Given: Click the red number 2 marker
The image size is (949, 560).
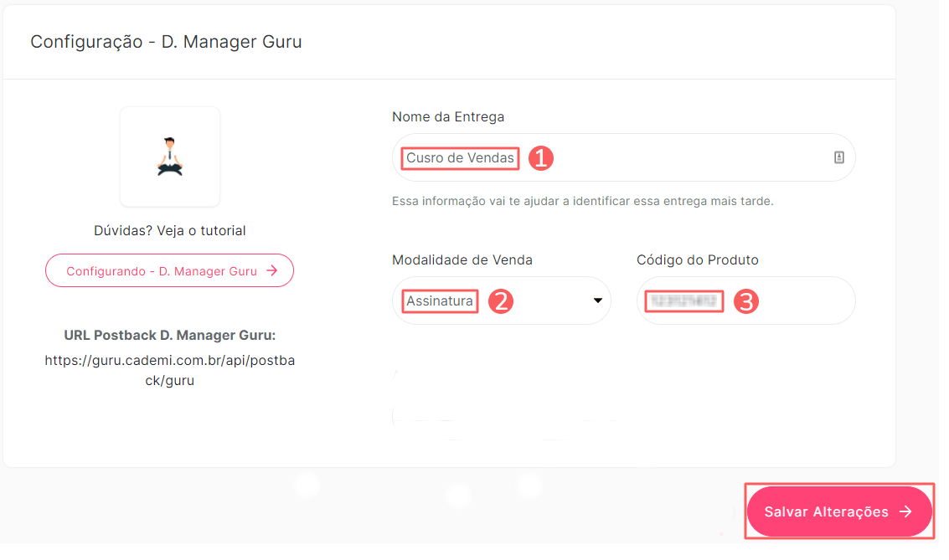Looking at the screenshot, I should click(500, 301).
